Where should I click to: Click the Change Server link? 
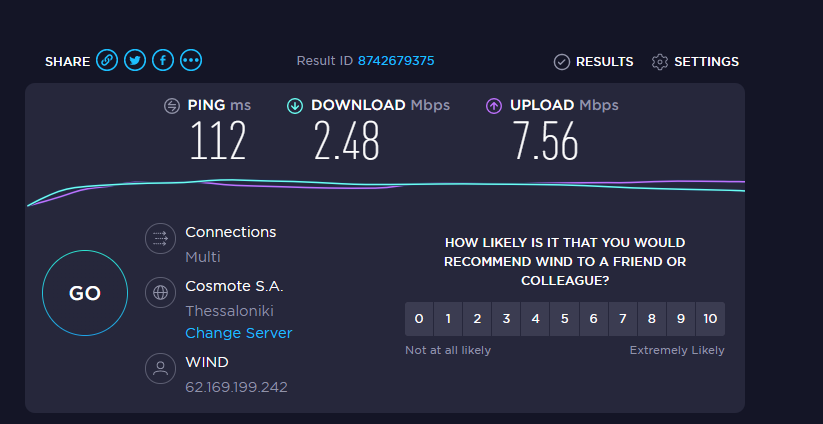pos(239,333)
